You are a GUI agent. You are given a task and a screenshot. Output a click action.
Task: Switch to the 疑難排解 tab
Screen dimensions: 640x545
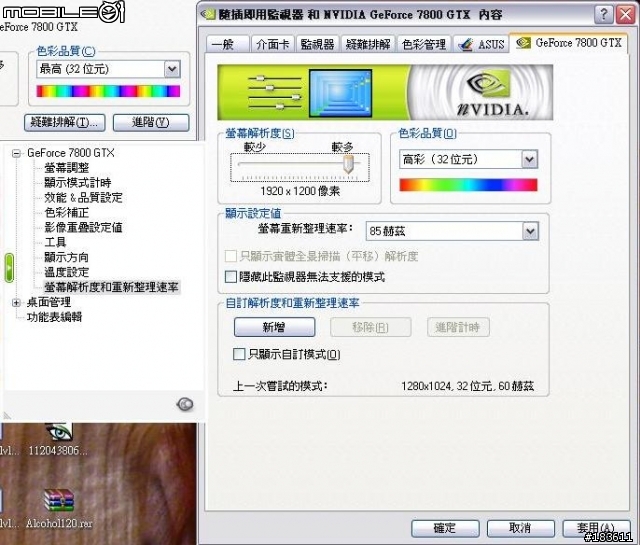coord(368,44)
